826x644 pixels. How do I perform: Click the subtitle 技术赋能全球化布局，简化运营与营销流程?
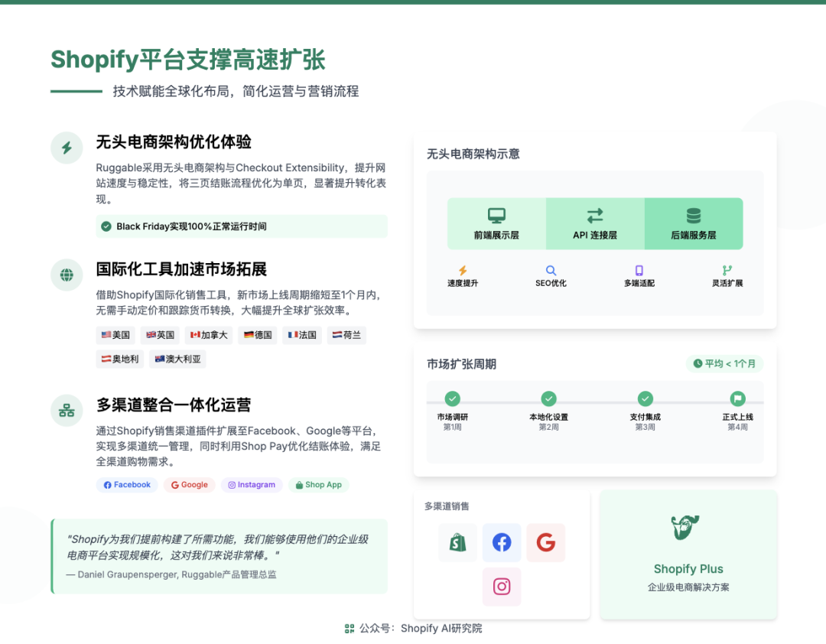(236, 91)
